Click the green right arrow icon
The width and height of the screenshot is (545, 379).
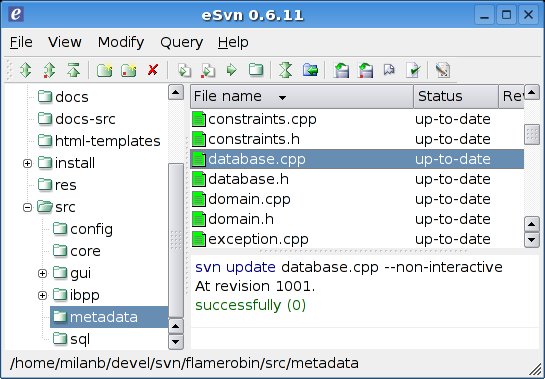pyautogui.click(x=232, y=70)
